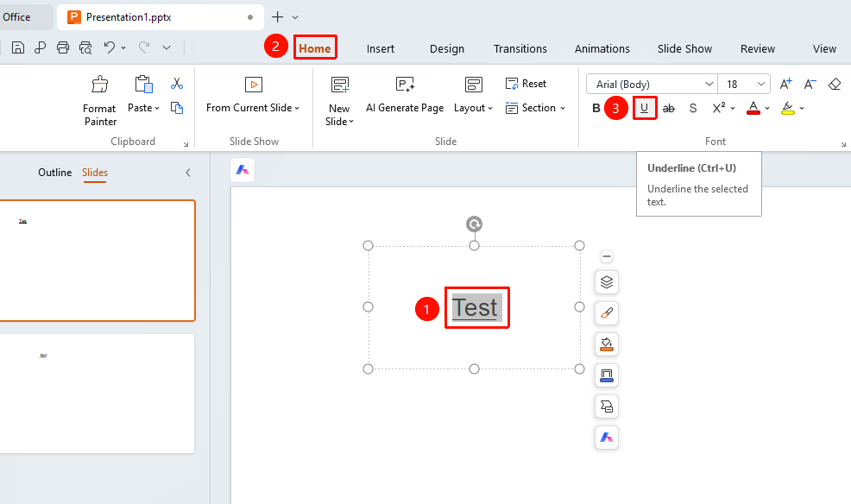Toggle Bold formatting
The image size is (851, 504).
(x=596, y=108)
